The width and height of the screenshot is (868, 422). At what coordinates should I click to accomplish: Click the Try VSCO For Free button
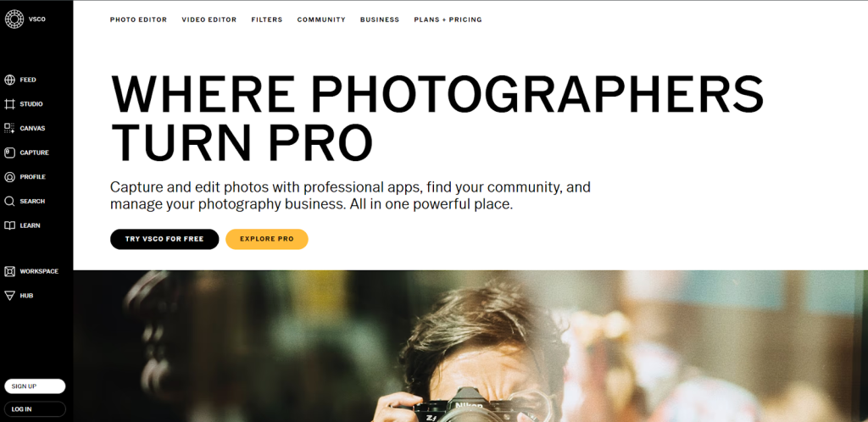(164, 239)
